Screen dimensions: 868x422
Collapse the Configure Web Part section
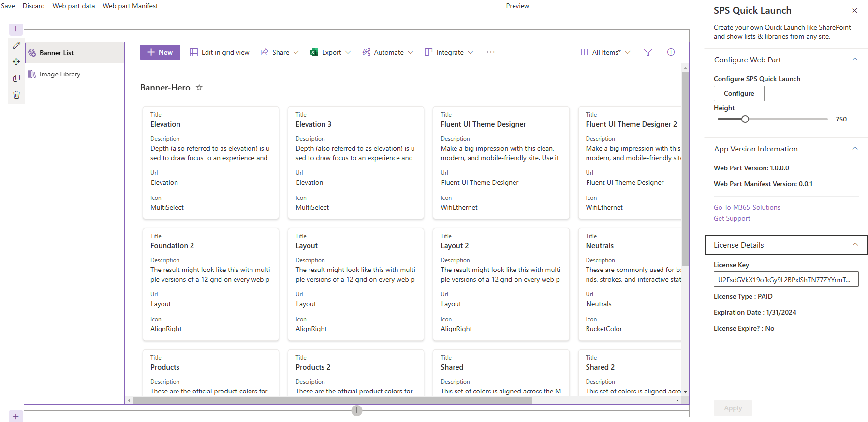pyautogui.click(x=854, y=60)
